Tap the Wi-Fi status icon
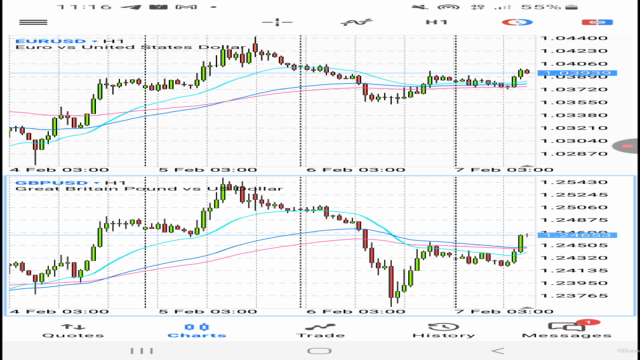The image size is (640, 360). tap(448, 7)
